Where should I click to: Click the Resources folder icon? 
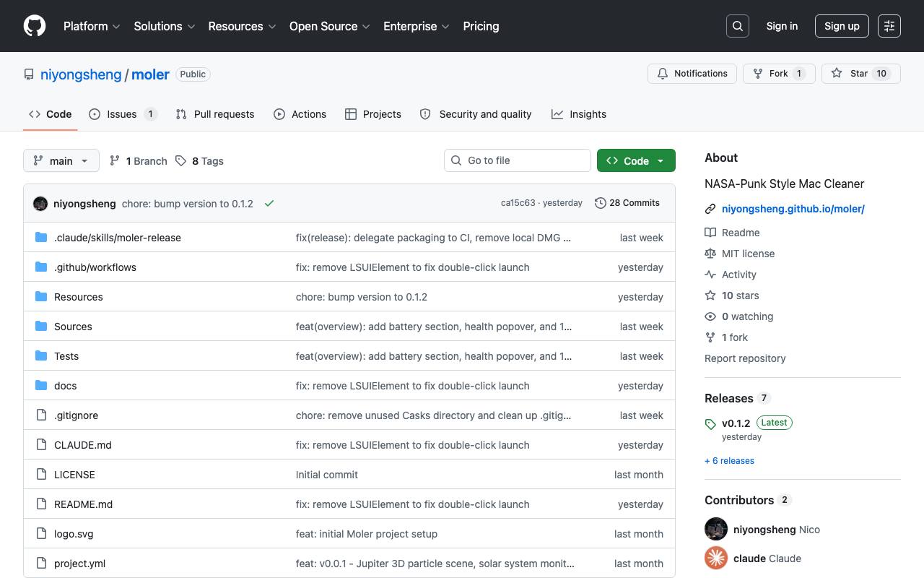(x=41, y=297)
